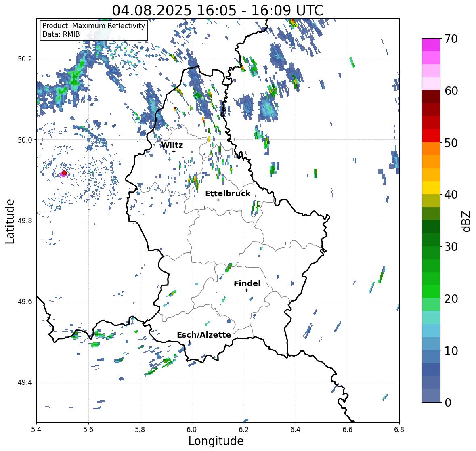Click the Findel location label
The image size is (476, 451).
[247, 283]
